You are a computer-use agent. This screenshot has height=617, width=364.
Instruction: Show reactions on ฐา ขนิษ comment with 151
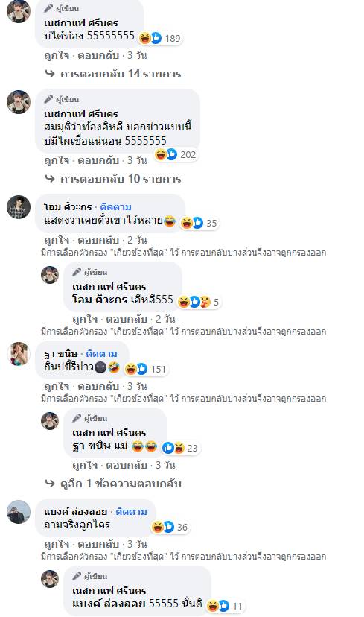tap(146, 369)
